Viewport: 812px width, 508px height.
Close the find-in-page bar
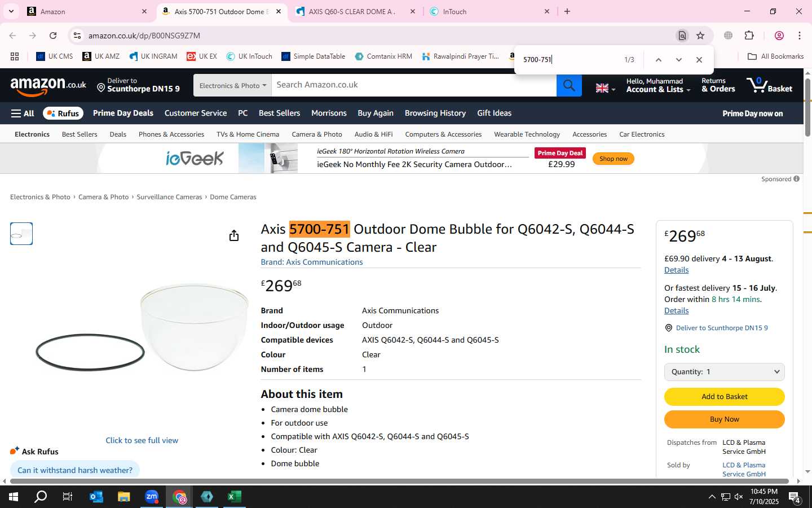coord(699,60)
